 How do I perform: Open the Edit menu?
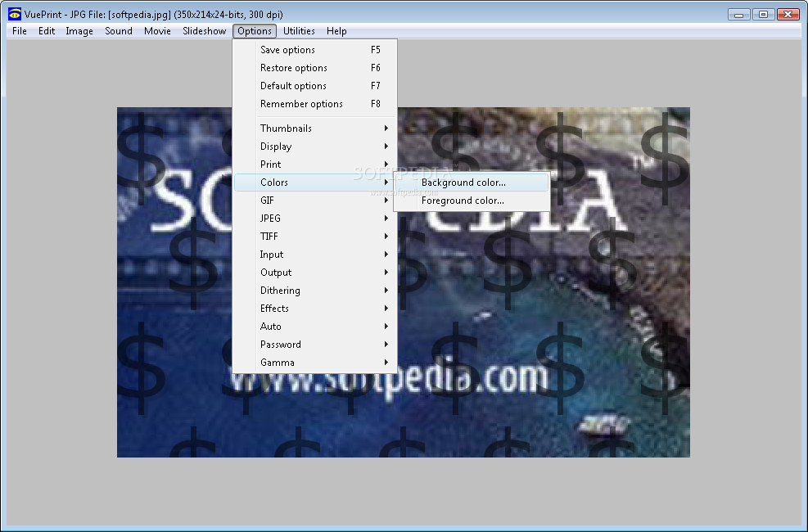tap(47, 31)
